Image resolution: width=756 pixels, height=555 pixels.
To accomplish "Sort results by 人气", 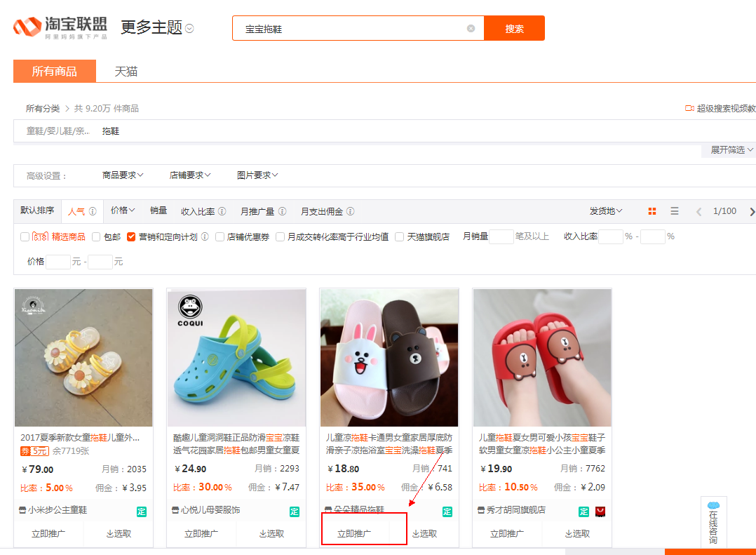I will point(76,211).
